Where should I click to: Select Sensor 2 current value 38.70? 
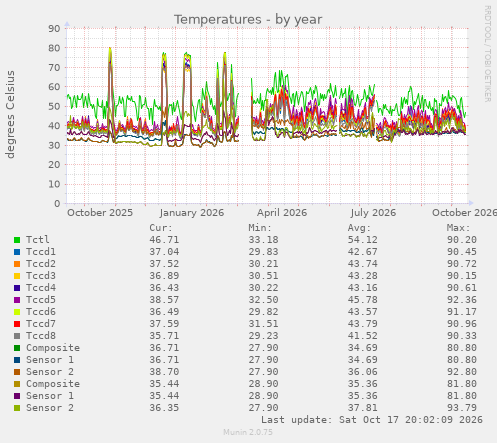point(164,372)
